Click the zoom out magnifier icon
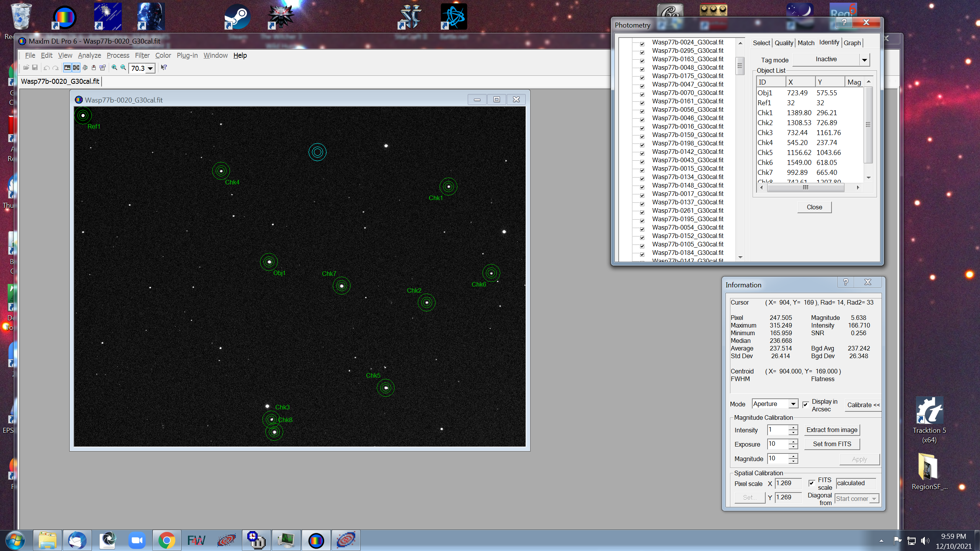980x551 pixels. point(123,68)
